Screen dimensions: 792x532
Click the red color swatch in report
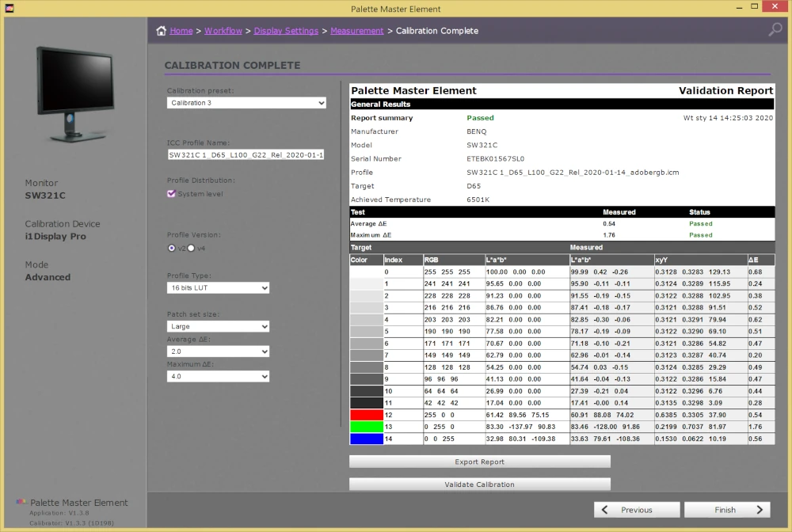366,415
